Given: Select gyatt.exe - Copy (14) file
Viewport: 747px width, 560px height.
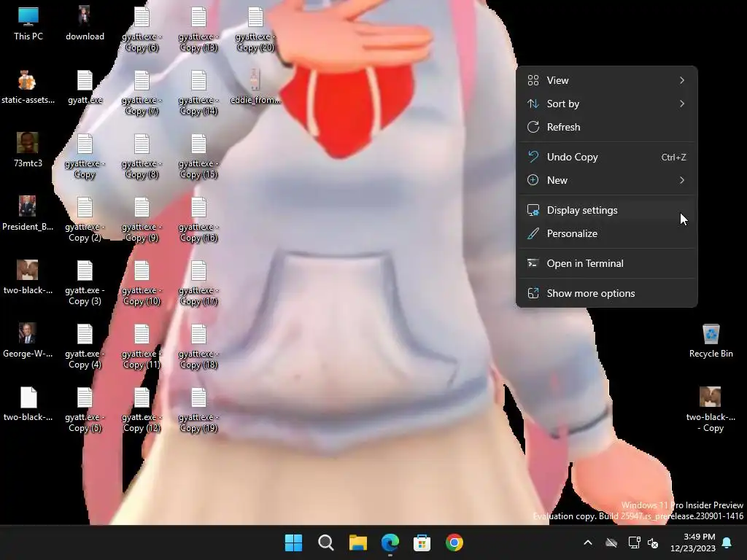Looking at the screenshot, I should (x=198, y=93).
